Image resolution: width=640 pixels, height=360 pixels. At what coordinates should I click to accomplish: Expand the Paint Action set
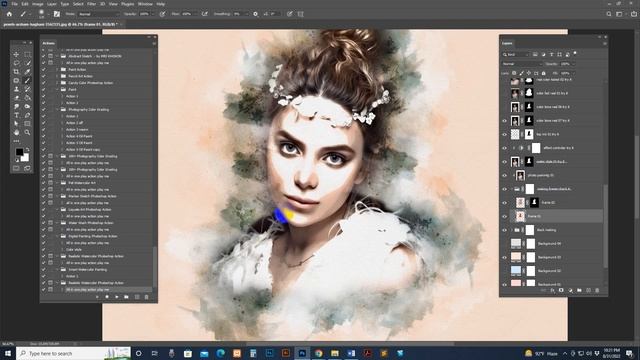[58, 69]
